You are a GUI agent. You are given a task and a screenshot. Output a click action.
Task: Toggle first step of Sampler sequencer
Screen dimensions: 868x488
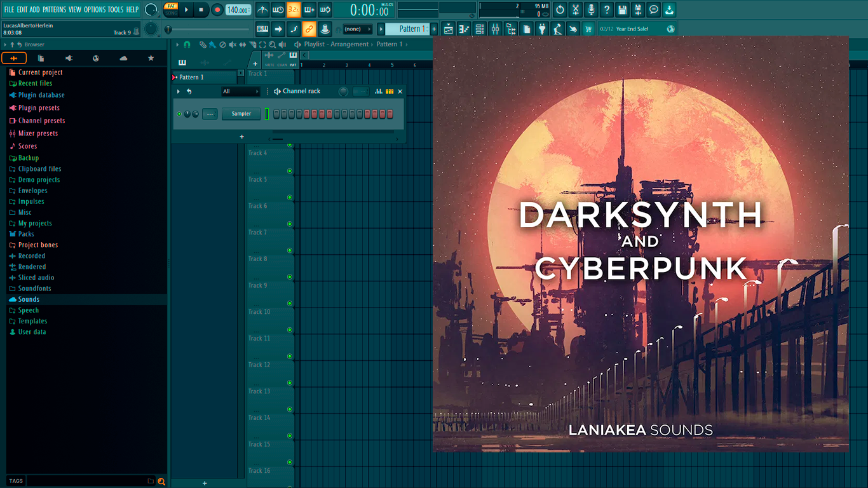pyautogui.click(x=276, y=114)
